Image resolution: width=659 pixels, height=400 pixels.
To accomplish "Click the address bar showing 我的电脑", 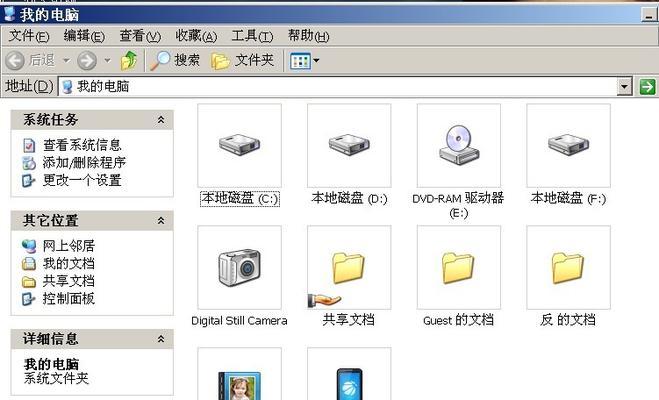I will 338,87.
